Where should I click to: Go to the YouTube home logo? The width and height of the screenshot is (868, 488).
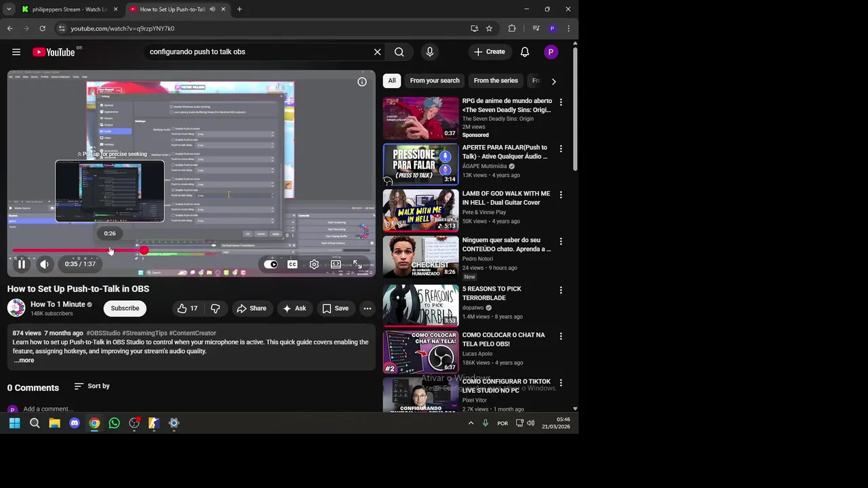point(54,52)
